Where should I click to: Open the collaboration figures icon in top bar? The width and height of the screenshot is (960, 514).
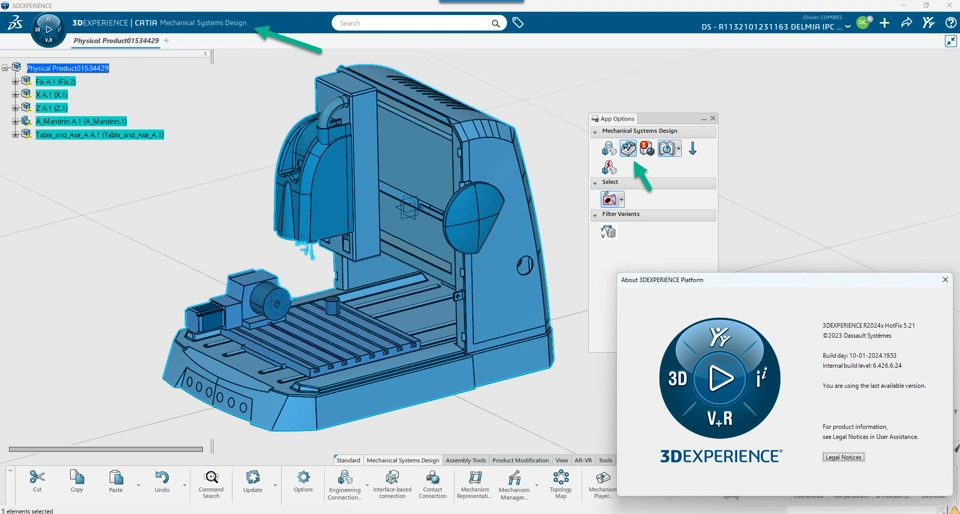pos(929,23)
